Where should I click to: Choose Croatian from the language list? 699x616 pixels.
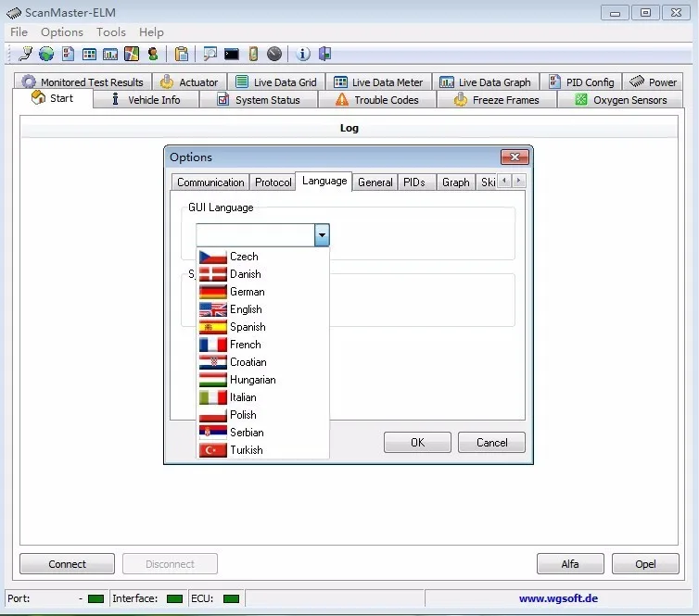tap(263, 362)
